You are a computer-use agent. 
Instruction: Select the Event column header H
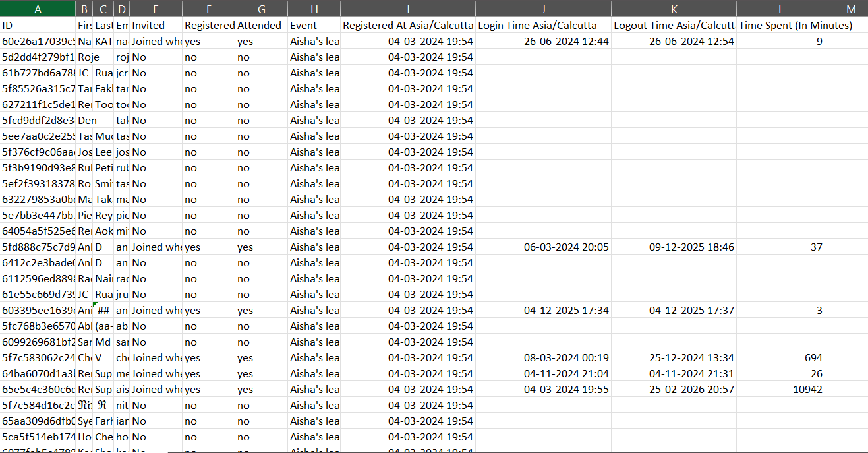coord(314,9)
